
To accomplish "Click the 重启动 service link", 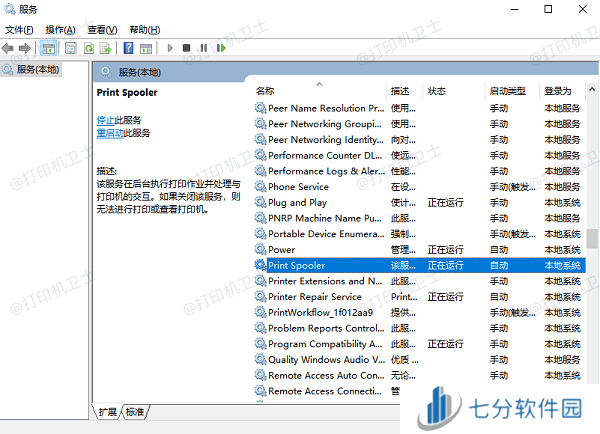I will (x=109, y=132).
